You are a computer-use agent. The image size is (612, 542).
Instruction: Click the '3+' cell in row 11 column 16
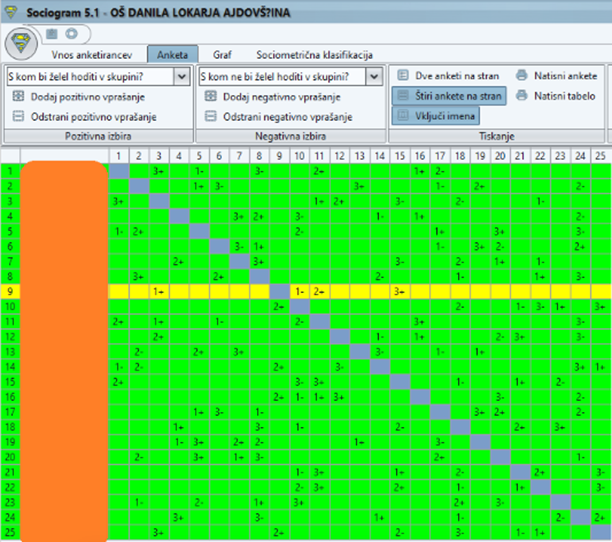pos(420,322)
